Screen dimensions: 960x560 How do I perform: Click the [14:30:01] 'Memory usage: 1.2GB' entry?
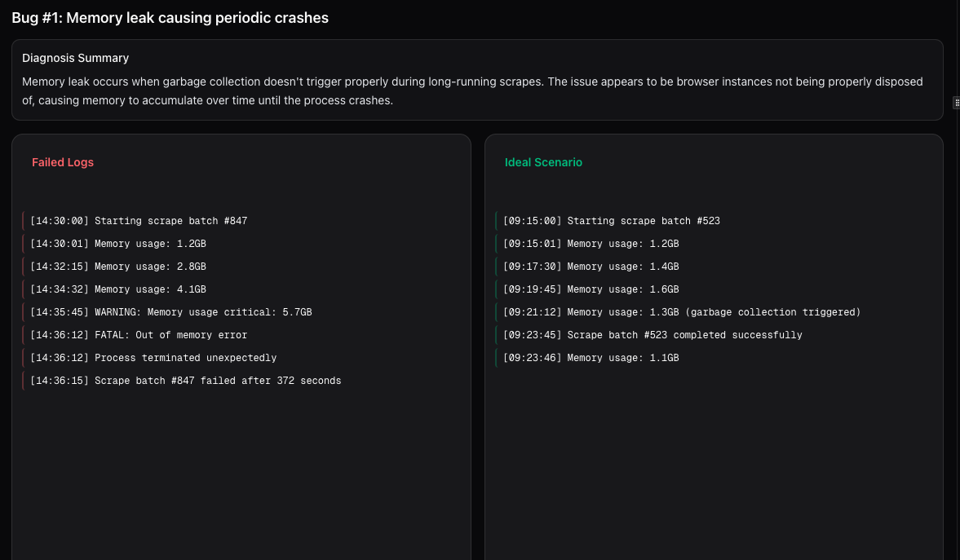pyautogui.click(x=118, y=244)
